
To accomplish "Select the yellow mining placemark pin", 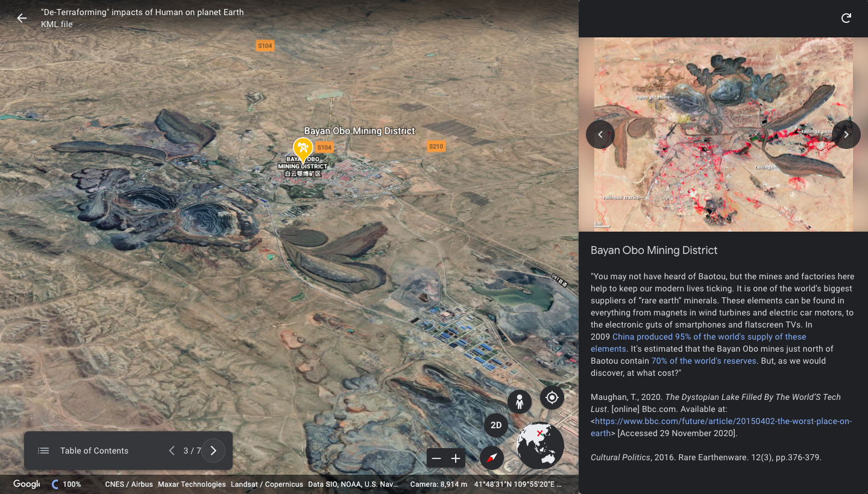I will tap(302, 148).
